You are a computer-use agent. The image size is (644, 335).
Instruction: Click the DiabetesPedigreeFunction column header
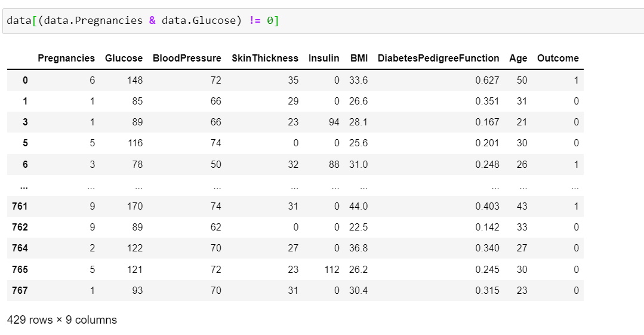[438, 59]
